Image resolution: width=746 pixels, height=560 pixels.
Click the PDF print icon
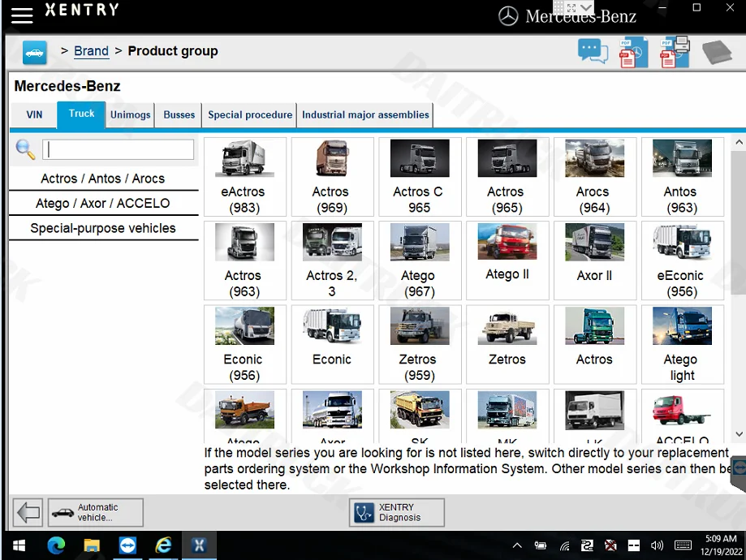675,52
